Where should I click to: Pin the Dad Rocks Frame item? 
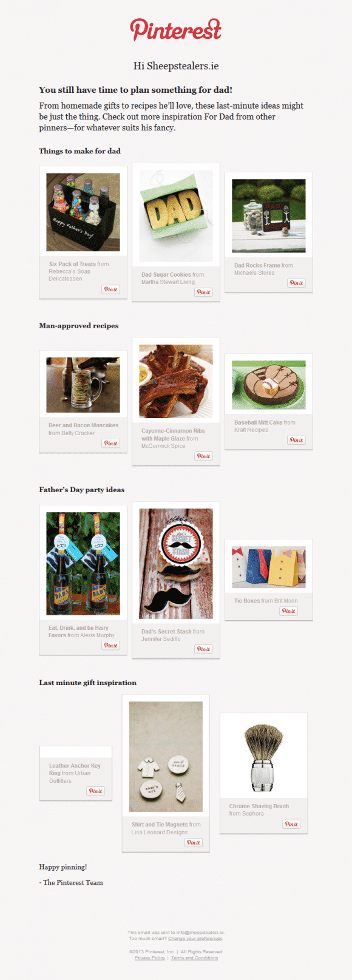(x=296, y=283)
